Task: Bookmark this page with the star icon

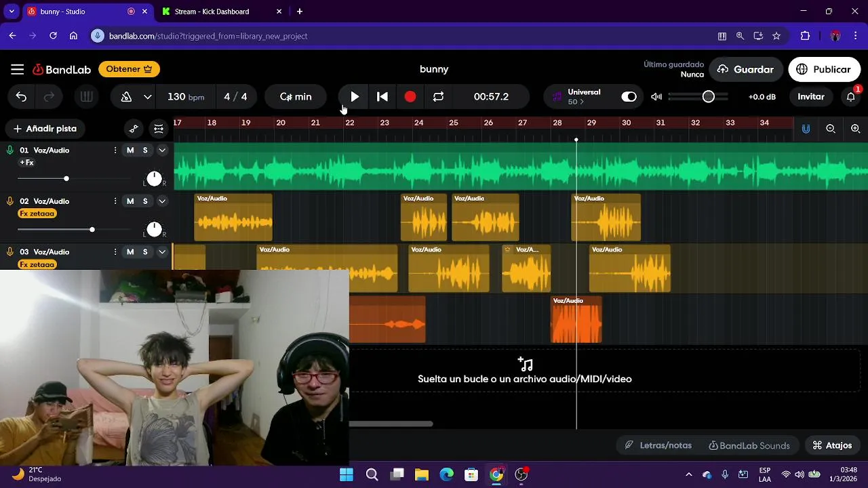Action: 776,36
